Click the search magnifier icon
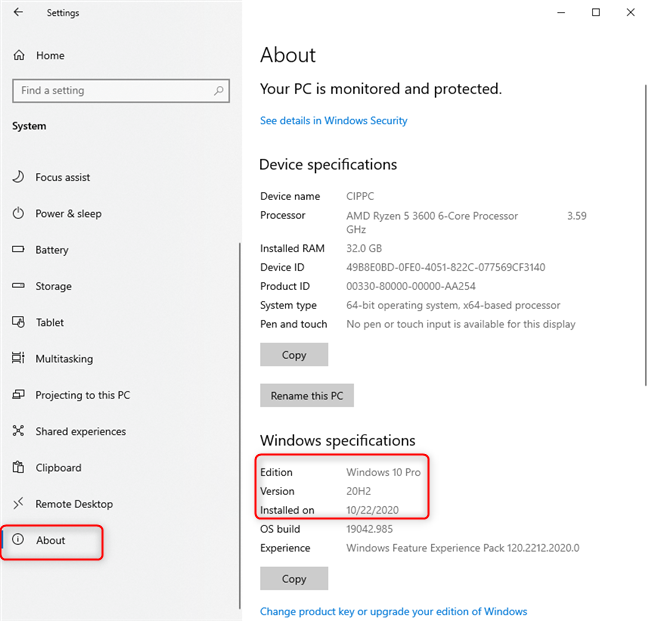 tap(219, 90)
